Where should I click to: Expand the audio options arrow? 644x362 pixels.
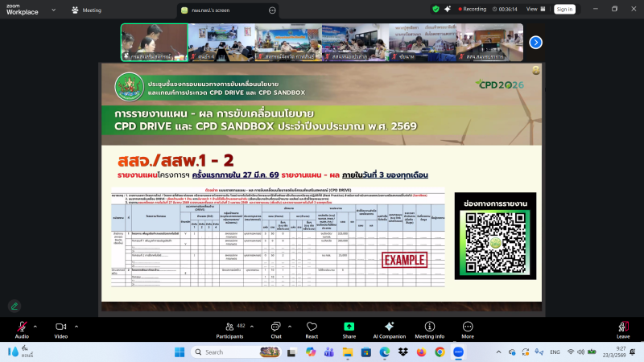[35, 326]
